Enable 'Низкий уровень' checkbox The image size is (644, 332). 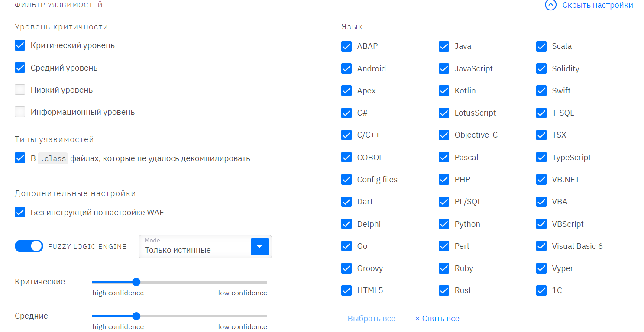pyautogui.click(x=20, y=90)
